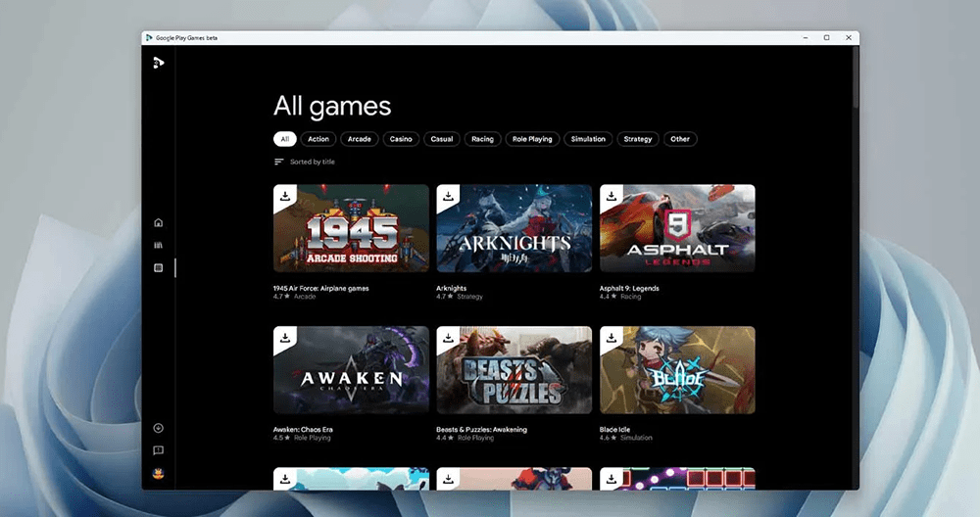Open the Library icon in the sidebar
The height and width of the screenshot is (517, 980).
point(158,245)
